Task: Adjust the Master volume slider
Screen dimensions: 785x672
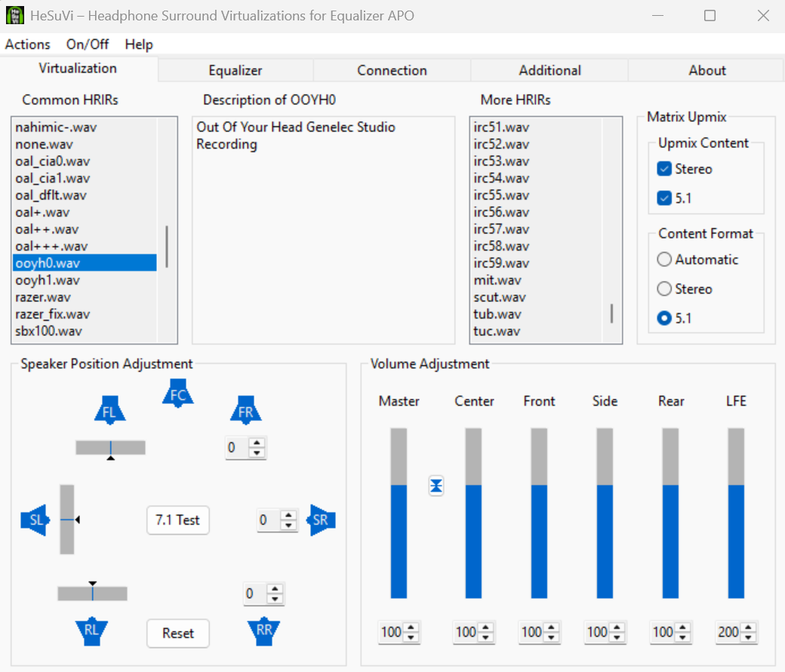Action: pyautogui.click(x=399, y=513)
